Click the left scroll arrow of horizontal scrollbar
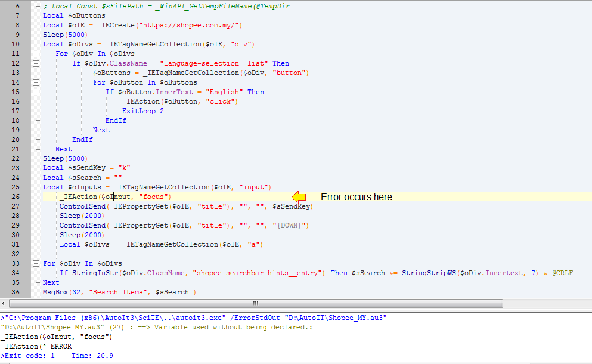This screenshot has width=592, height=364. [4, 304]
